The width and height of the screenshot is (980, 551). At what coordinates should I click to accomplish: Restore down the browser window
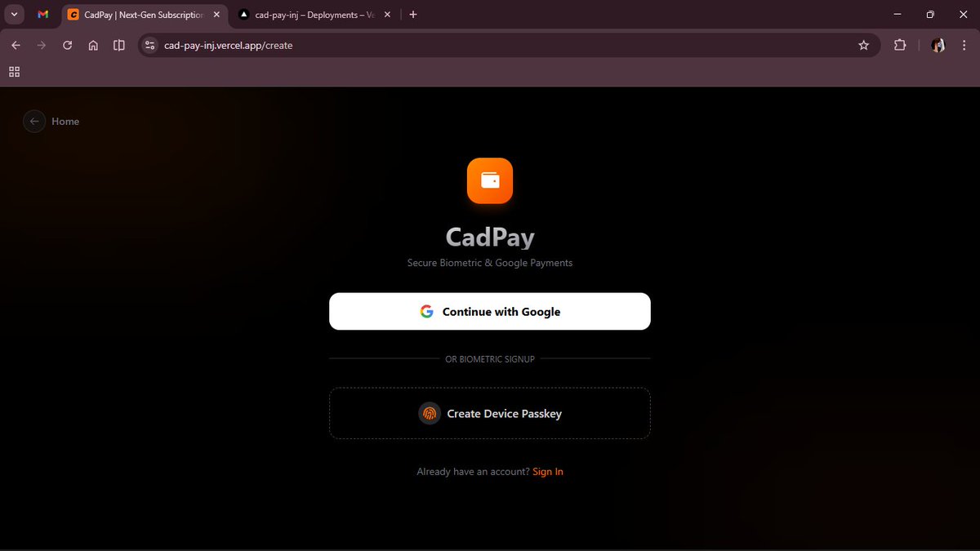point(930,14)
